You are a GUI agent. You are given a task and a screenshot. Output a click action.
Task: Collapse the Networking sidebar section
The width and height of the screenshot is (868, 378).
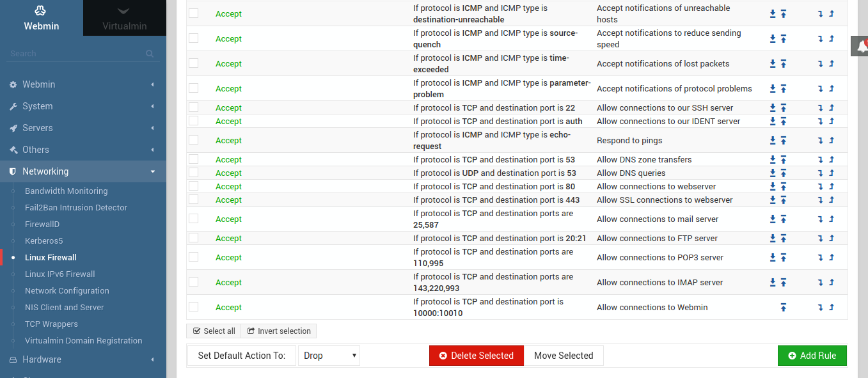click(83, 171)
